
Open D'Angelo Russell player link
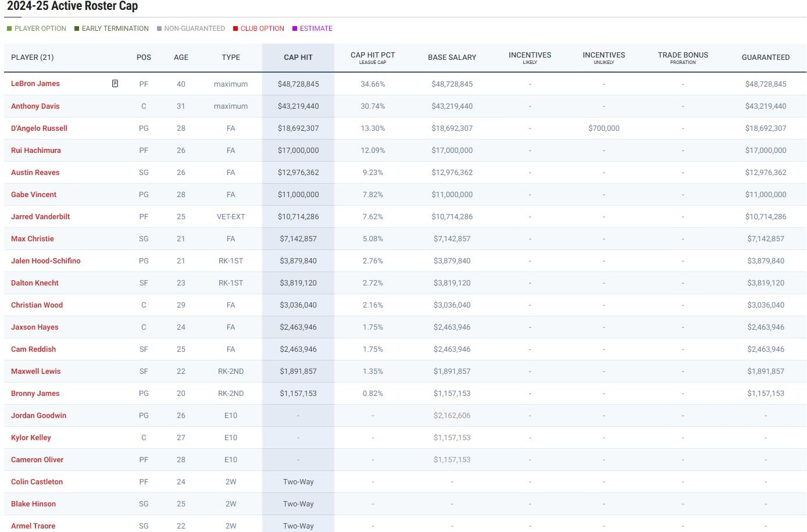[x=39, y=128]
